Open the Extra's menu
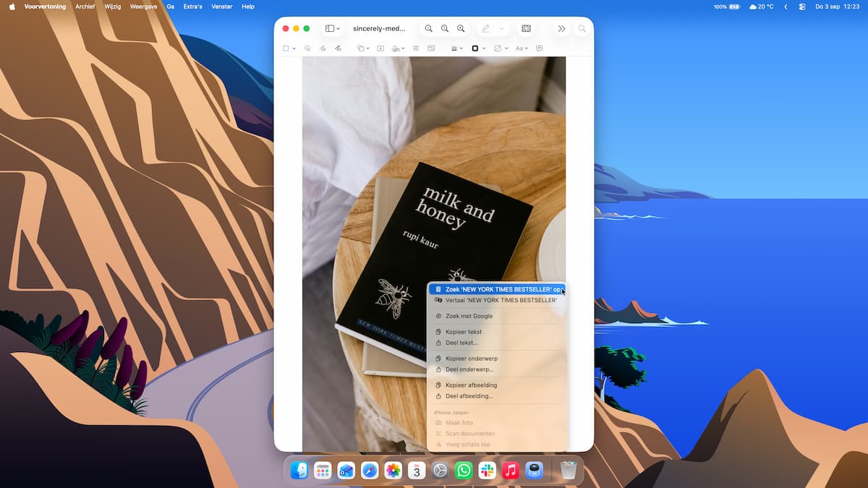This screenshot has height=488, width=868. click(193, 7)
